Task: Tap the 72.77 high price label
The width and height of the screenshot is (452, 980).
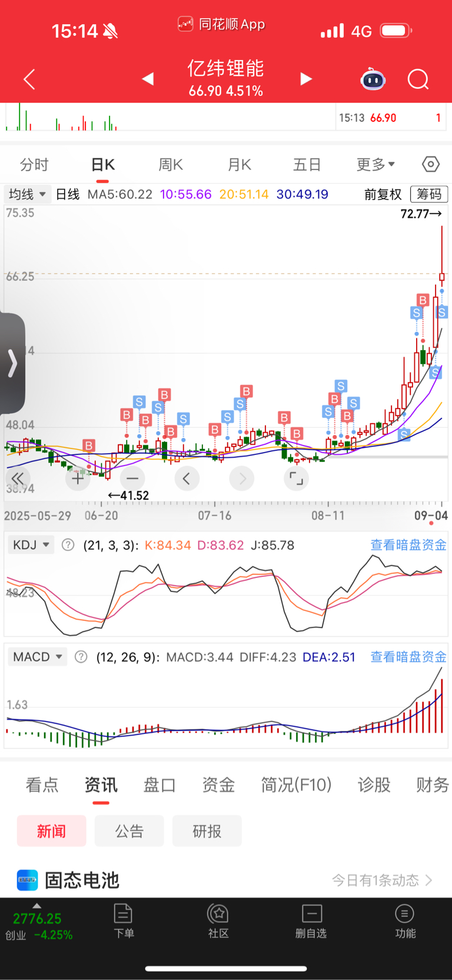Action: click(x=421, y=214)
